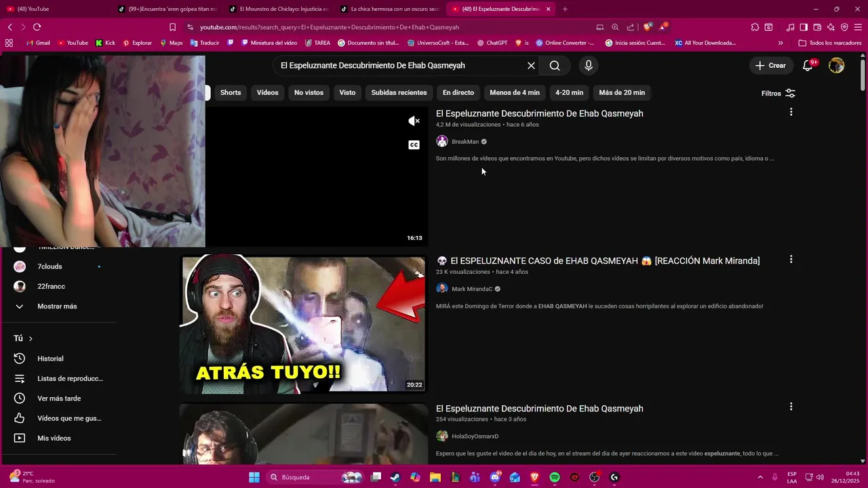This screenshot has height=488, width=868.
Task: Open the Crear upload menu
Action: [x=771, y=66]
